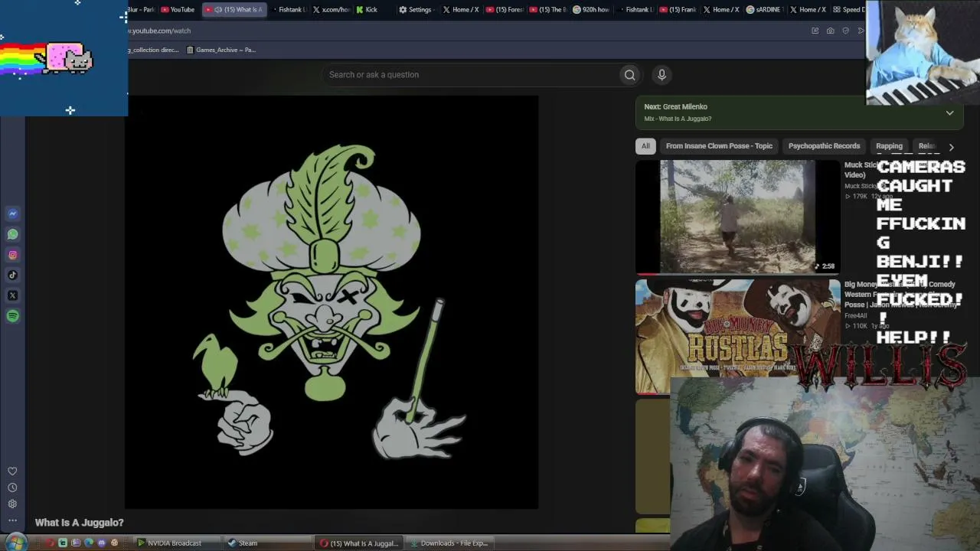Open Downloads File Explorer taskbar window
Viewport: 980px width, 551px height.
[449, 543]
